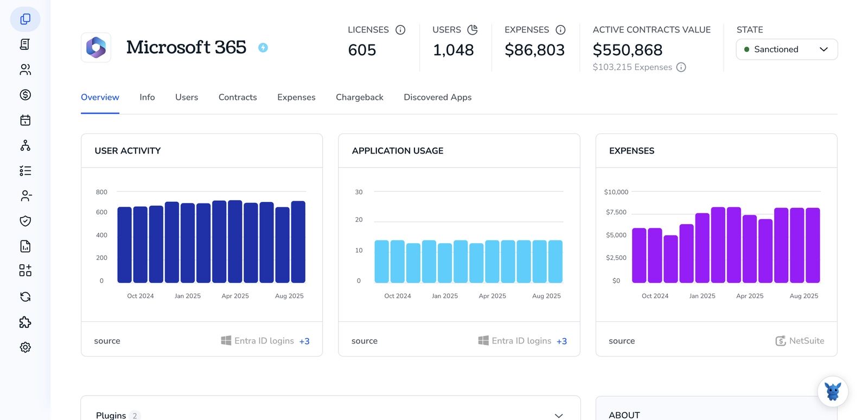
Task: Open the receipt document sidebar icon
Action: (25, 44)
